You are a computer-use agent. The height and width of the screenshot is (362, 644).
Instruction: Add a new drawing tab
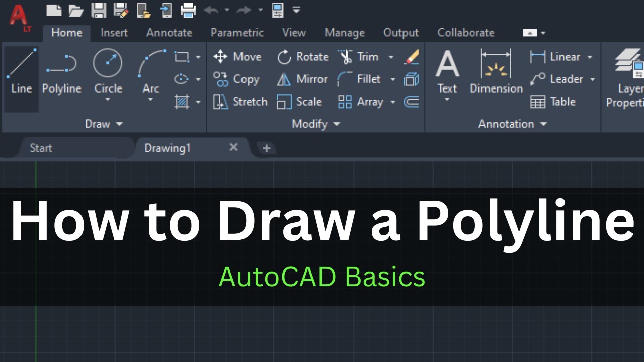pos(267,148)
